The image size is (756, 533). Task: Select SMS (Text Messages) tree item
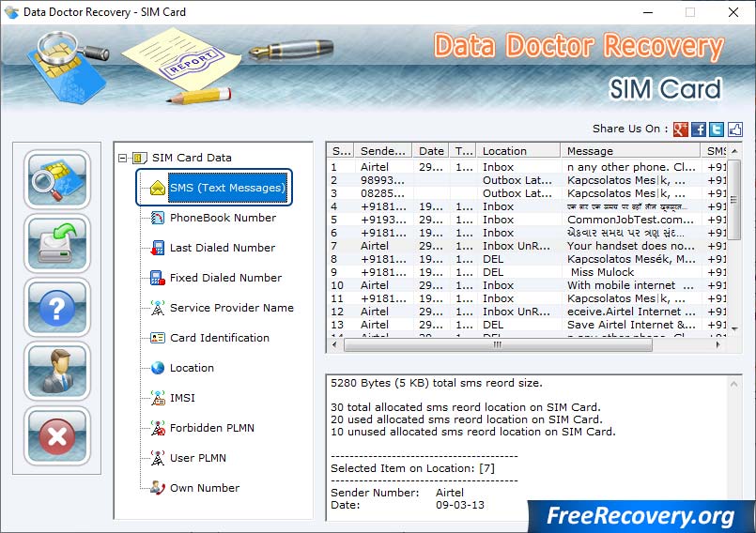point(227,188)
